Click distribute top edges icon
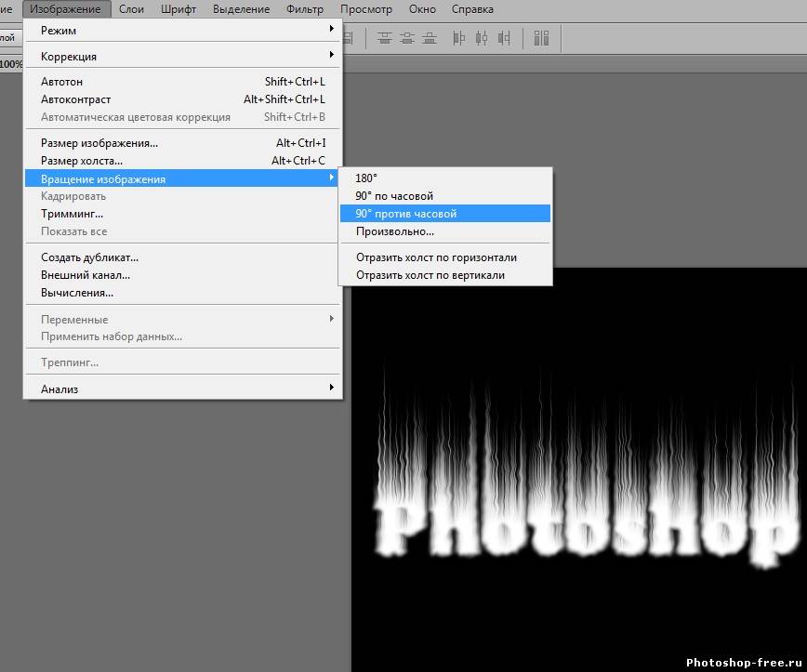The image size is (807, 672). click(385, 38)
